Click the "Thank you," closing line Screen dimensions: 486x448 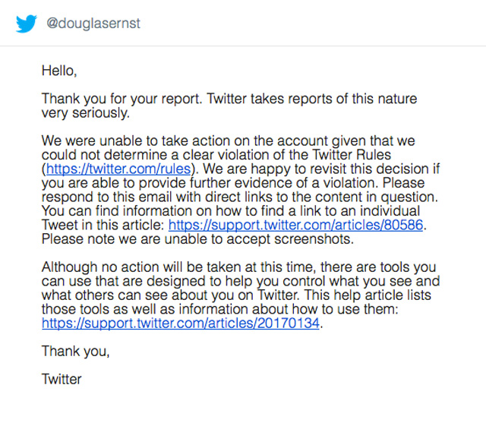[75, 351]
